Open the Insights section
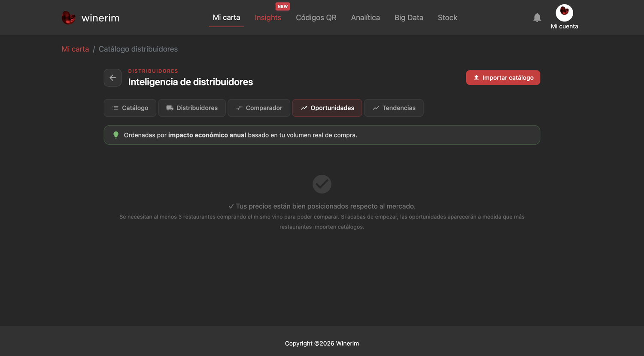This screenshot has width=644, height=356. click(268, 18)
